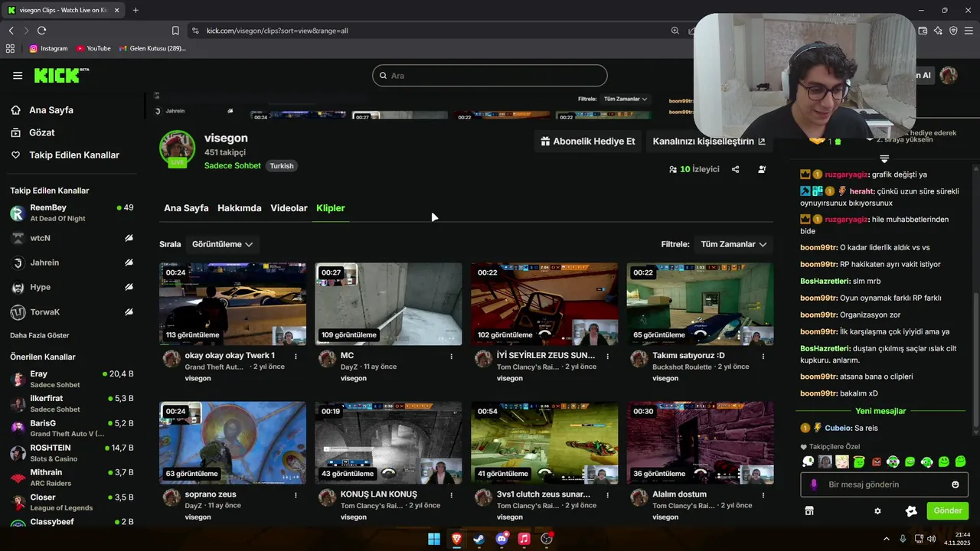Expand the collapsed chat header arrow
Viewport: 980px width, 551px height.
(884, 159)
